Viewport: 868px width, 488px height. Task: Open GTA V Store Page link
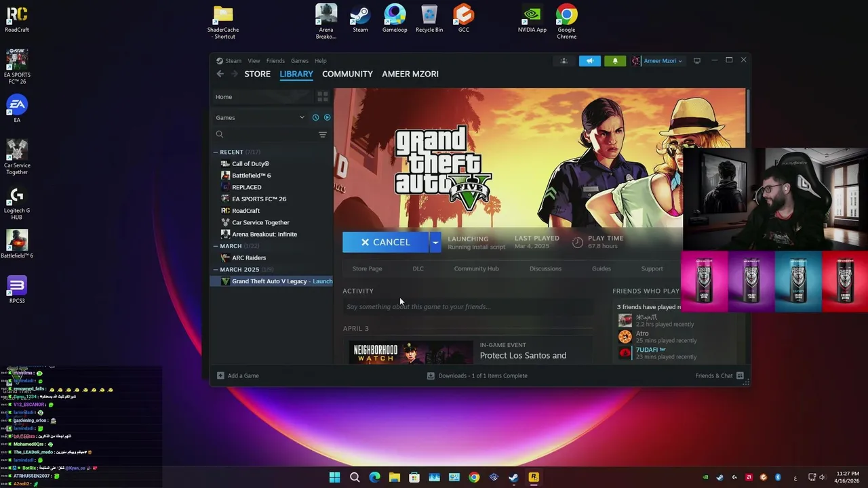(x=367, y=268)
